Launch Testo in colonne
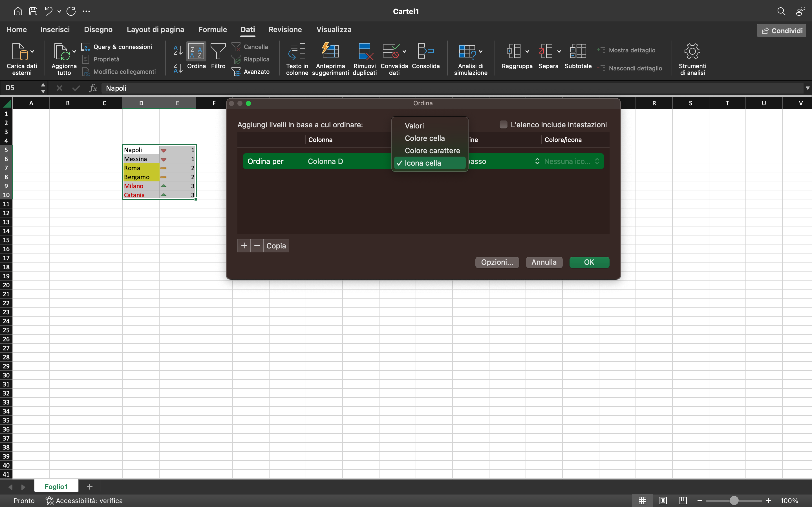Image resolution: width=812 pixels, height=507 pixels. point(297,59)
